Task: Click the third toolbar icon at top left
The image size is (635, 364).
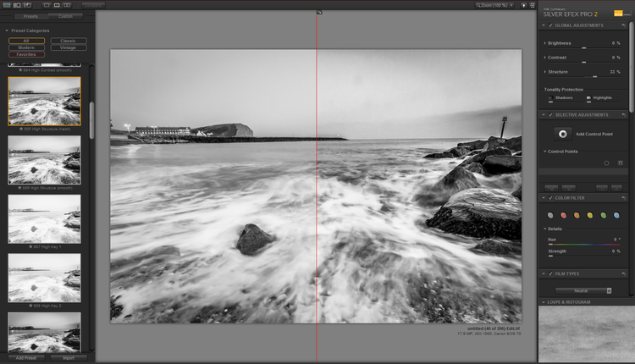Action: click(27, 5)
